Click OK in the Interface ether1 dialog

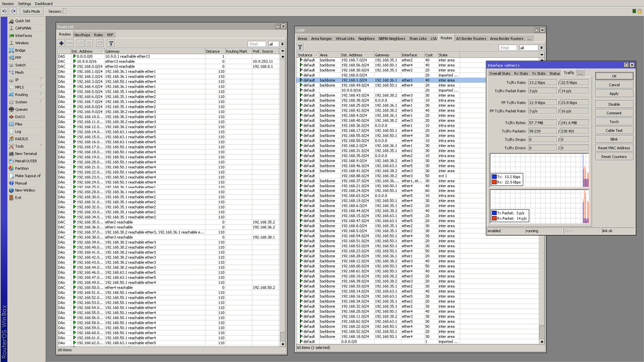pos(614,76)
